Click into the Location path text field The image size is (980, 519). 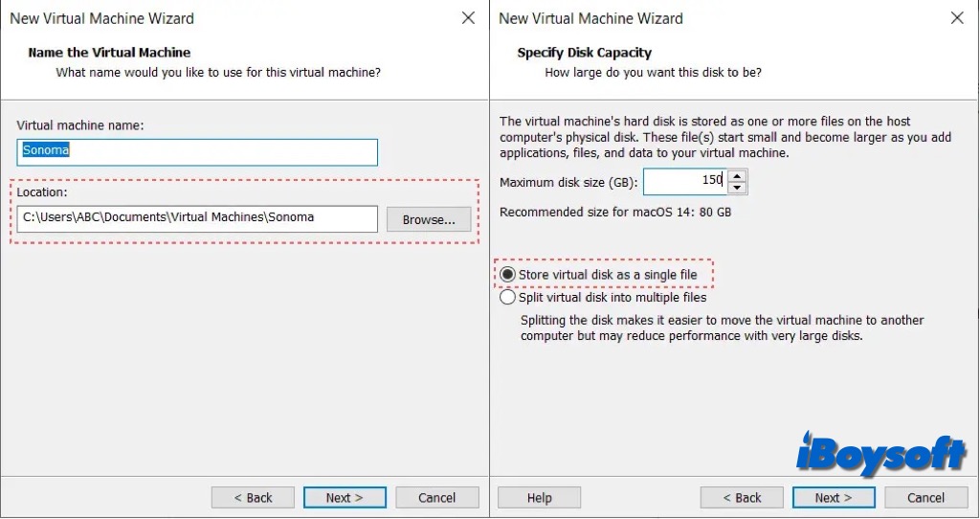197,218
